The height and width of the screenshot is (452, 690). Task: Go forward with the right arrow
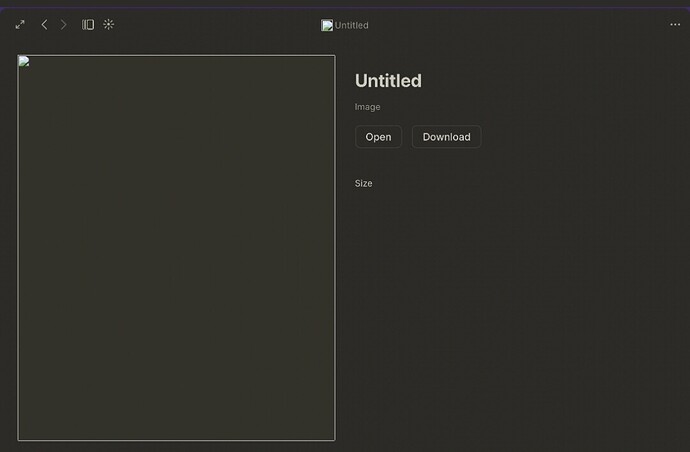pyautogui.click(x=63, y=25)
